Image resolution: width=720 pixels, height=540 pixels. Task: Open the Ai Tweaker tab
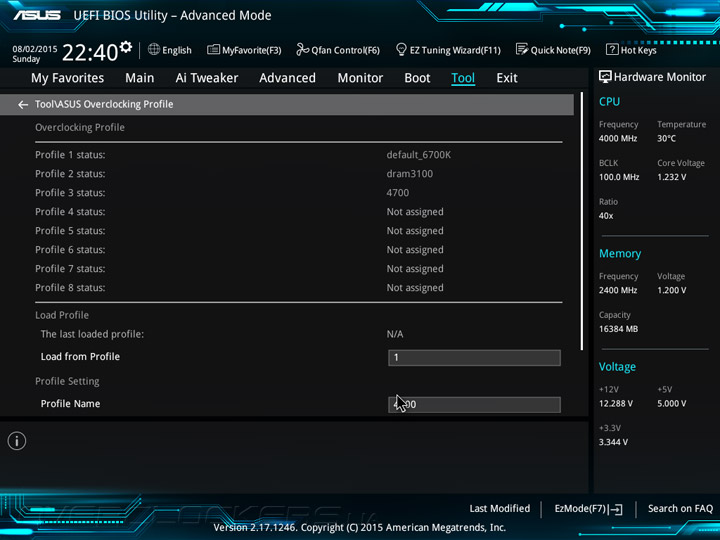coord(207,78)
